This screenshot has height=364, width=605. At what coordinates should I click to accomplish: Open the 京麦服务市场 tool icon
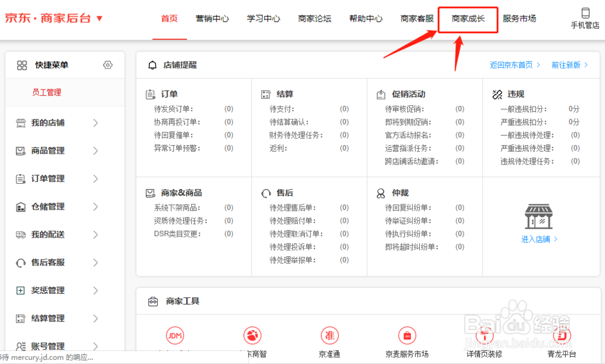[x=407, y=336]
